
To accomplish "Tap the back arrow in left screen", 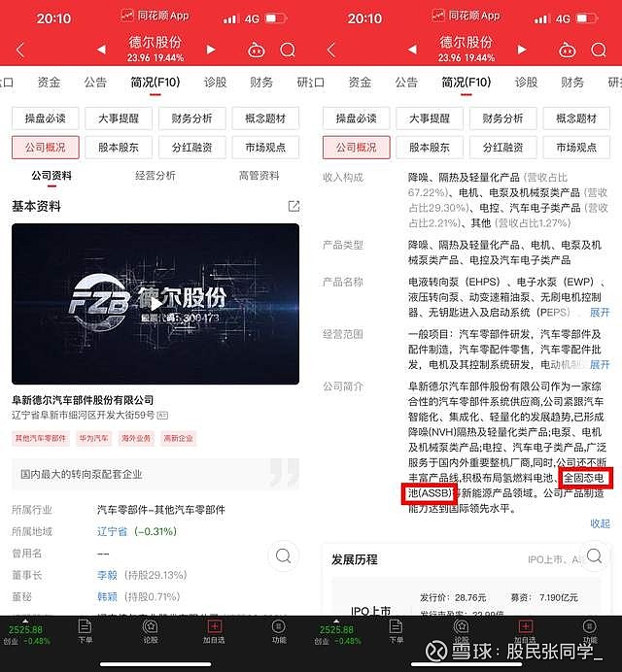I will pyautogui.click(x=19, y=50).
